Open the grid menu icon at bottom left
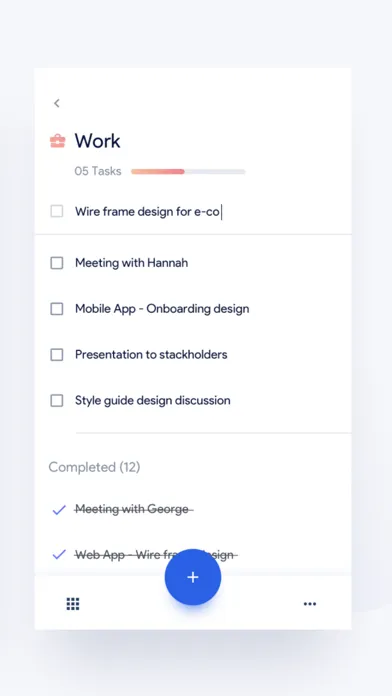This screenshot has height=696, width=392. (x=73, y=604)
